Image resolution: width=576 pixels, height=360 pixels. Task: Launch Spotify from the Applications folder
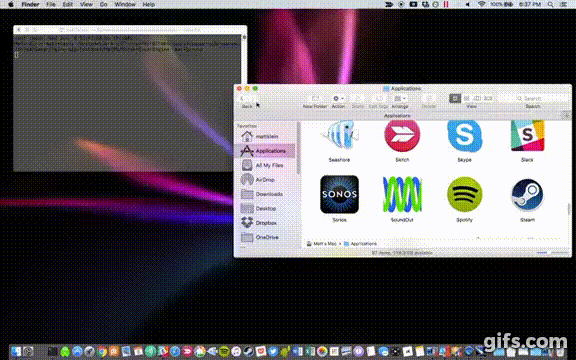[x=464, y=194]
